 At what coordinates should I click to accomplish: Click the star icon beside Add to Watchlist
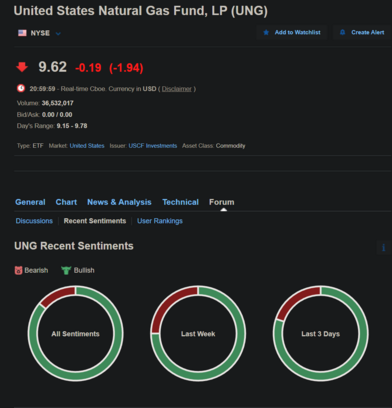click(266, 32)
